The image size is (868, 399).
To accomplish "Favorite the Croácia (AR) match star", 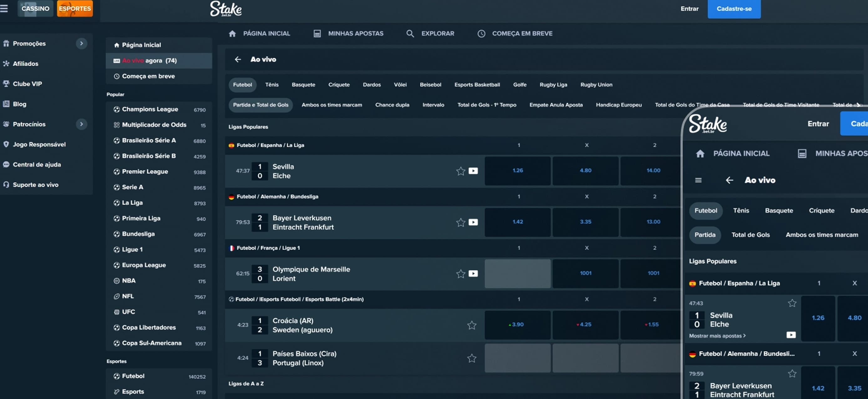I will [472, 325].
